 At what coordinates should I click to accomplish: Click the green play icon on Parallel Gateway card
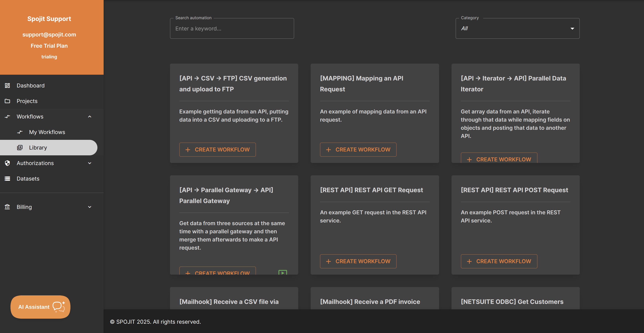tap(283, 272)
